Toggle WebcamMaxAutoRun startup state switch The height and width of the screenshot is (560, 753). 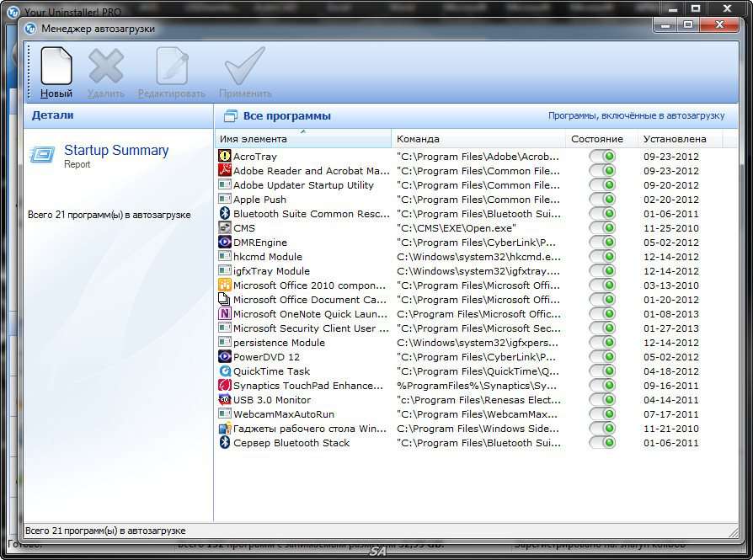[x=602, y=414]
